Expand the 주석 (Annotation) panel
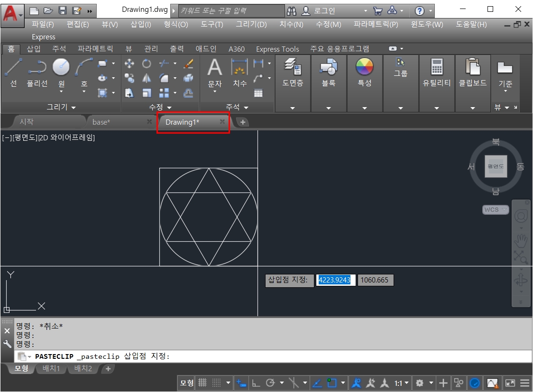The width and height of the screenshot is (533, 392). [237, 107]
